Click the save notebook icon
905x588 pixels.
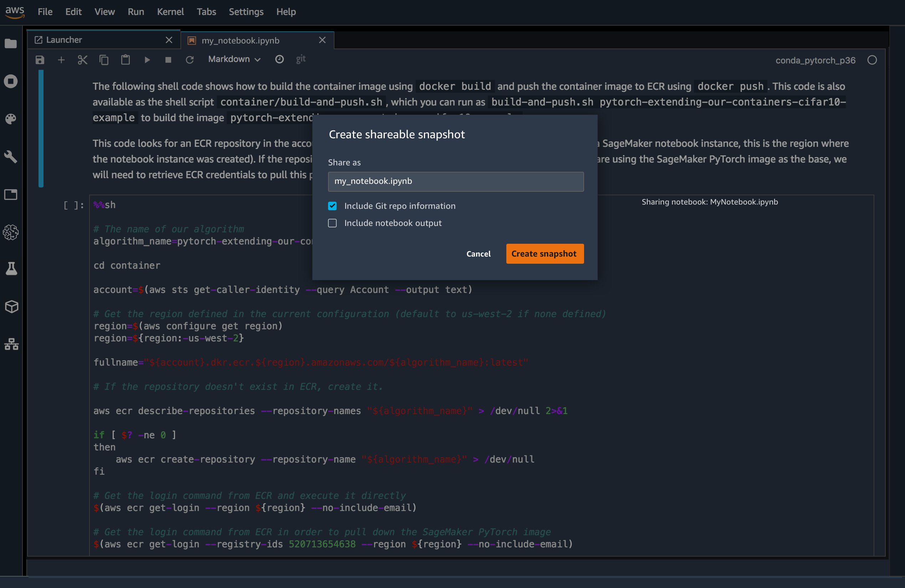[40, 60]
